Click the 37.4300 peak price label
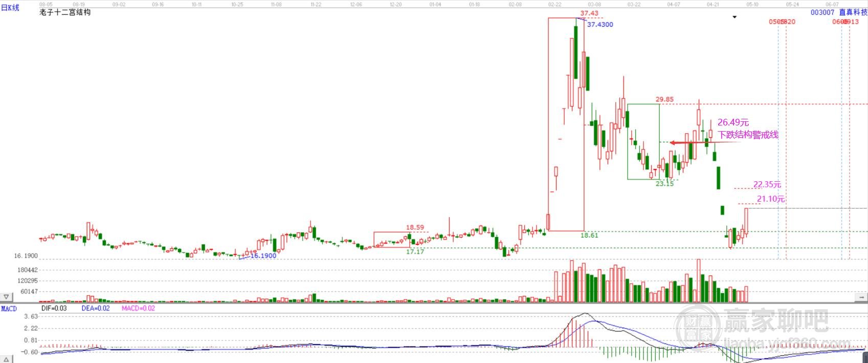 tap(600, 25)
